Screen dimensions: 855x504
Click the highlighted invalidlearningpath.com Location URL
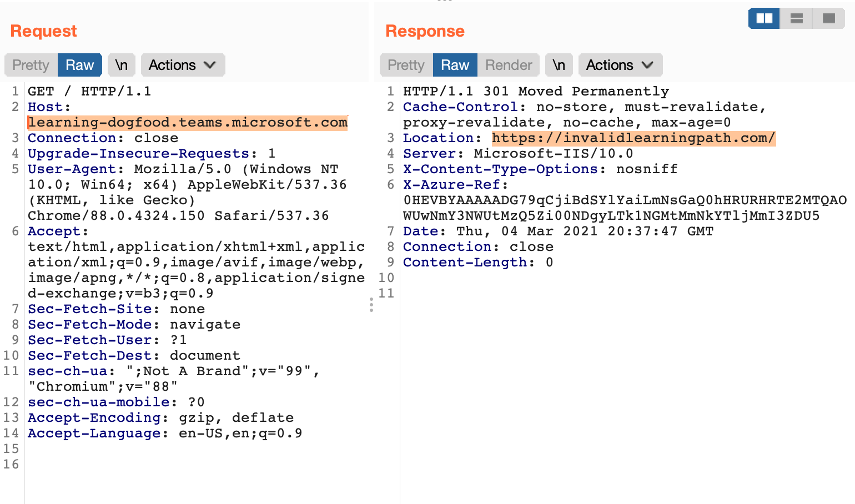pyautogui.click(x=633, y=138)
